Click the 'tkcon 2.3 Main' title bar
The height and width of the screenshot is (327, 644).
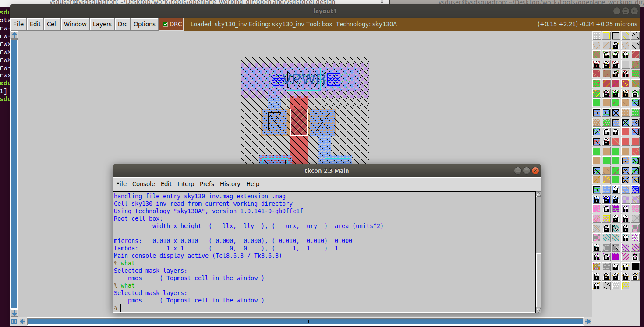(x=327, y=170)
